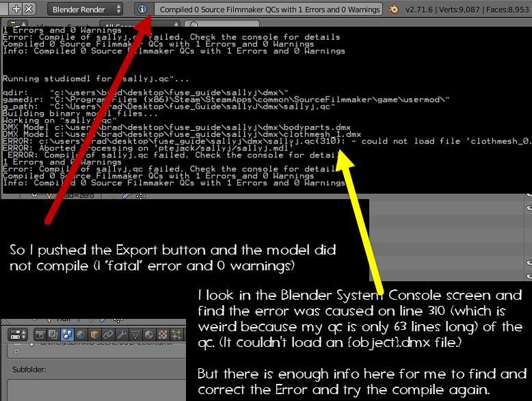
Task: Select the highlighted Scene properties tab
Action: pyautogui.click(x=67, y=335)
